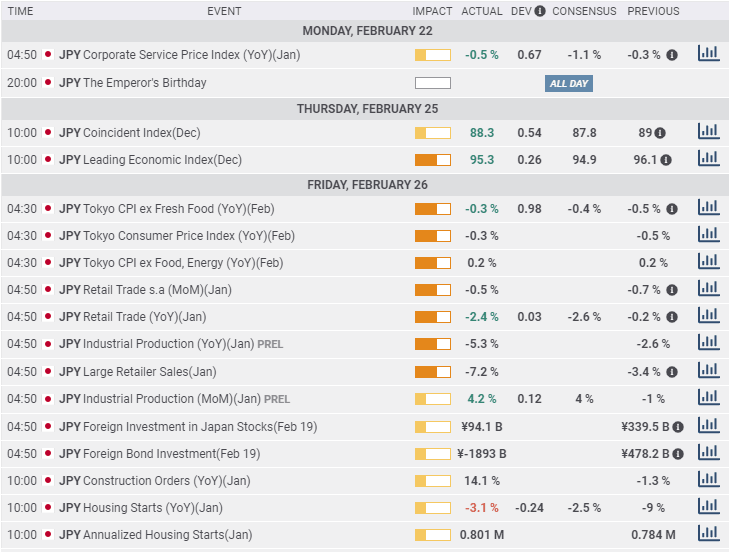The width and height of the screenshot is (729, 552).
Task: Open chart icon for Large Retailer Sales
Action: 708,371
